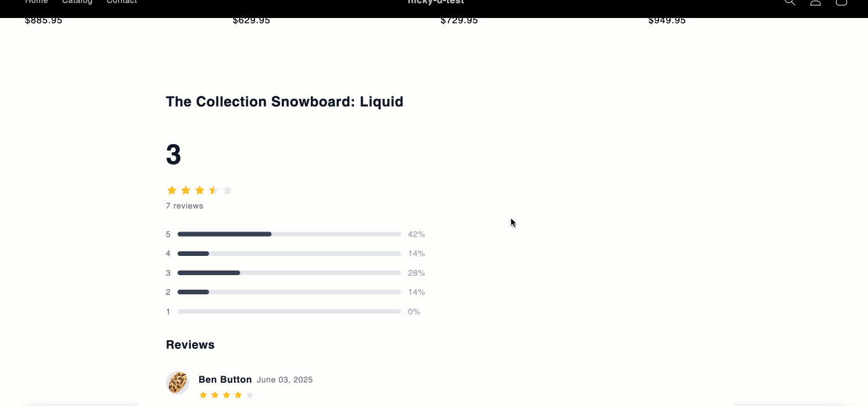
Task: Open the search icon in header
Action: (789, 2)
